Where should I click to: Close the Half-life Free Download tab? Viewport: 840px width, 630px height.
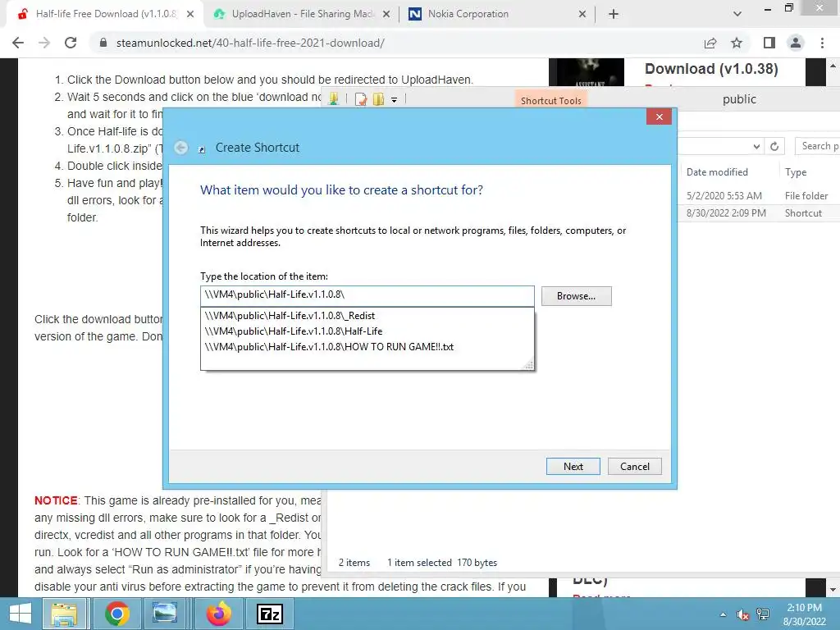click(x=190, y=15)
